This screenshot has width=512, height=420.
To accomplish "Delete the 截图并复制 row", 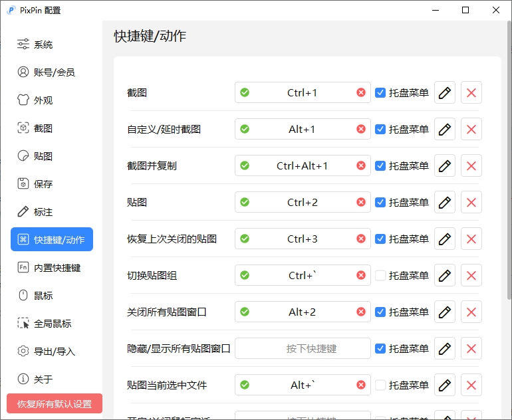I will [471, 165].
